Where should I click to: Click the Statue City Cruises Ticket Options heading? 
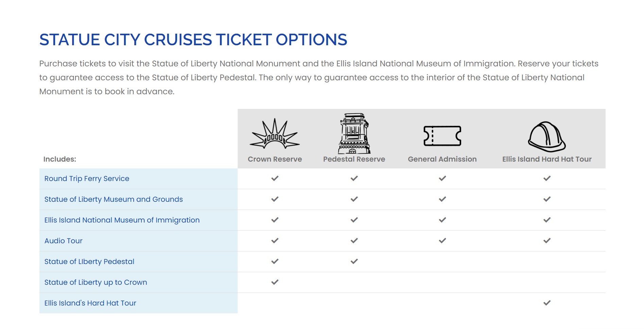point(193,39)
